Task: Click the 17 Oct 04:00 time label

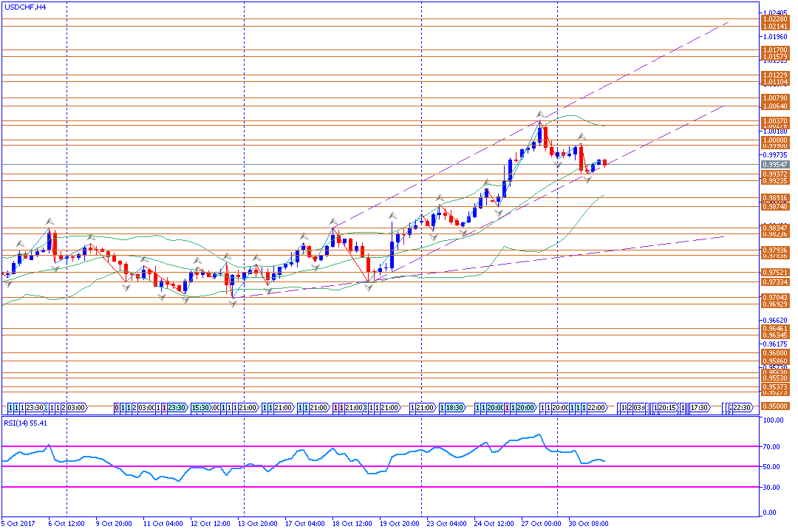Action: 305,523
